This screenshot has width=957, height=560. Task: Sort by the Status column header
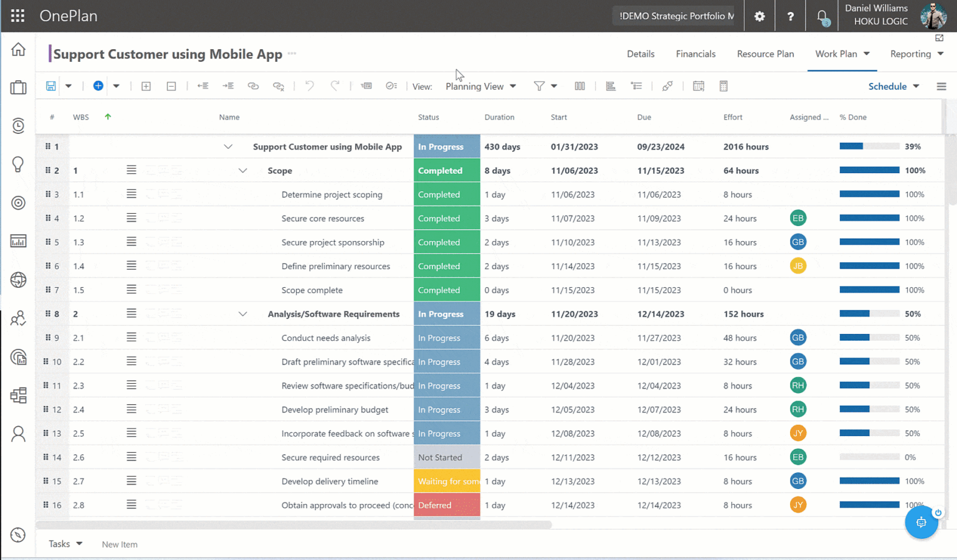[428, 117]
